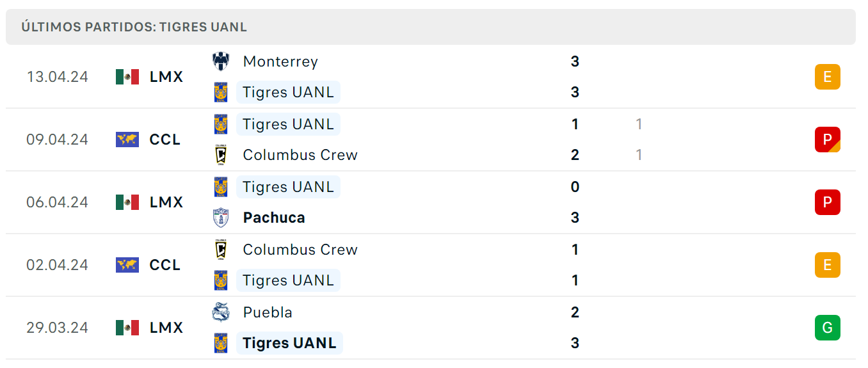Open the Pachuca team link
This screenshot has width=868, height=368.
[274, 218]
